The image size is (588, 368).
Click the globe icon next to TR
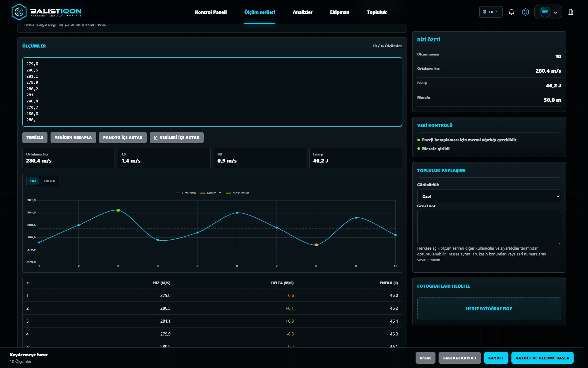pyautogui.click(x=484, y=12)
